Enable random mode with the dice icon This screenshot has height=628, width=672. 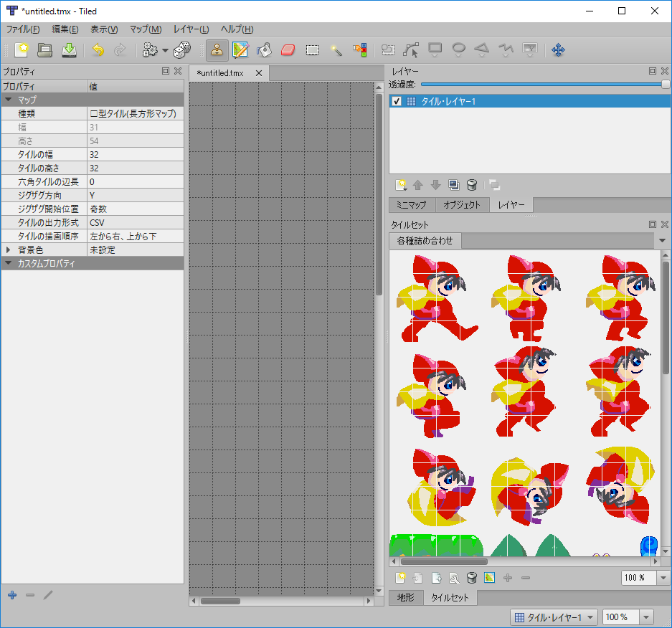181,50
